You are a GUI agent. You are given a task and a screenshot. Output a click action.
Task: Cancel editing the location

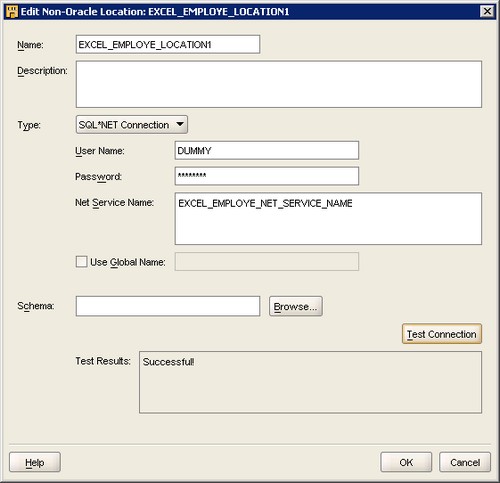(465, 462)
